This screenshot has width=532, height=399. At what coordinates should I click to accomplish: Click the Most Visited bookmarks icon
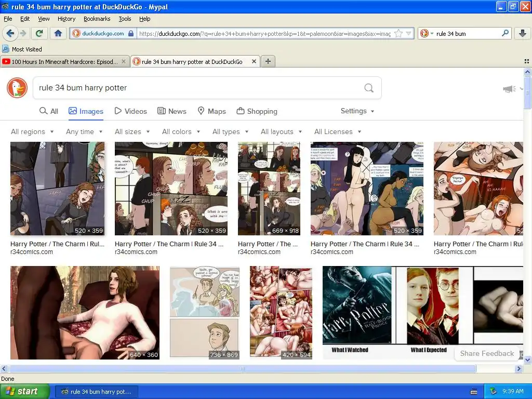click(x=5, y=49)
